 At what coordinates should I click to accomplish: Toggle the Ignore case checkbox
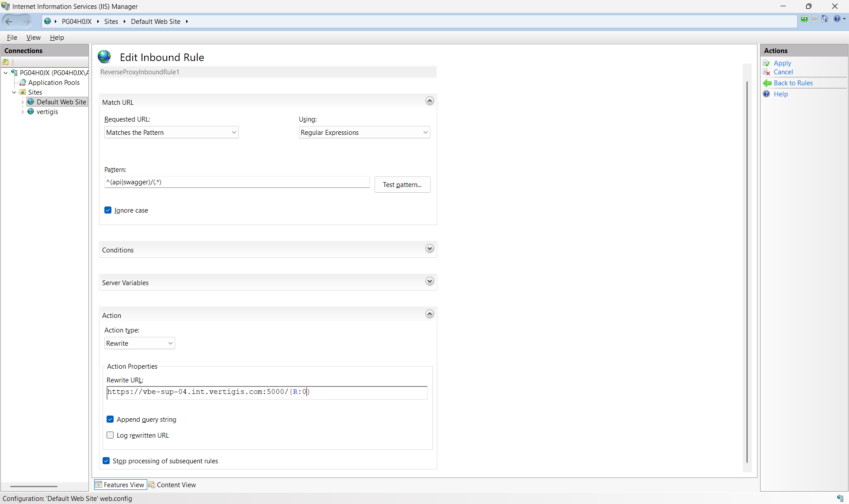coord(108,210)
